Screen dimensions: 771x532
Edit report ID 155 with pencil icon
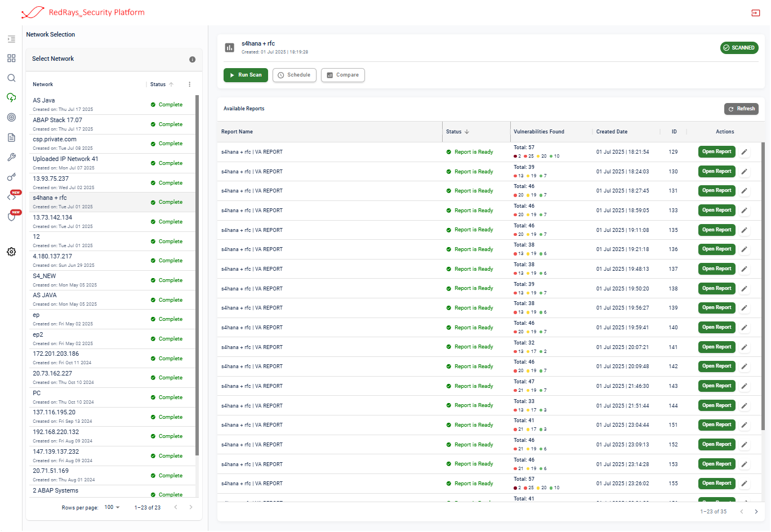point(744,484)
